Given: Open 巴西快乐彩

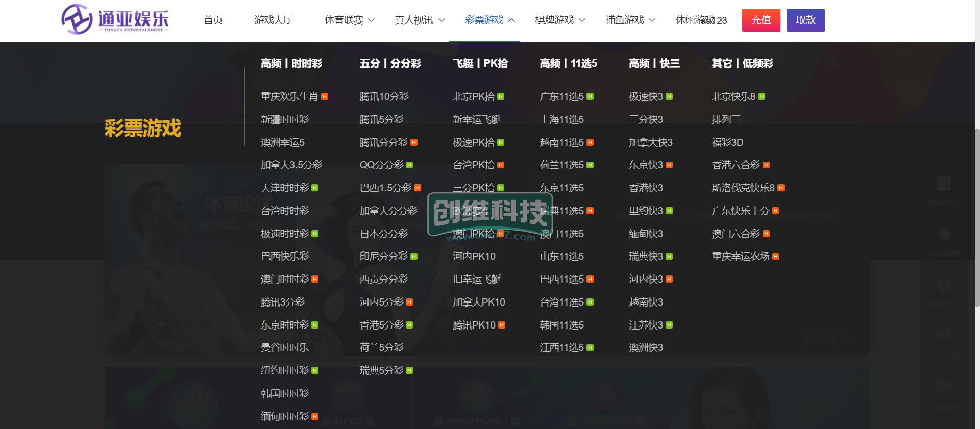Looking at the screenshot, I should tap(285, 256).
